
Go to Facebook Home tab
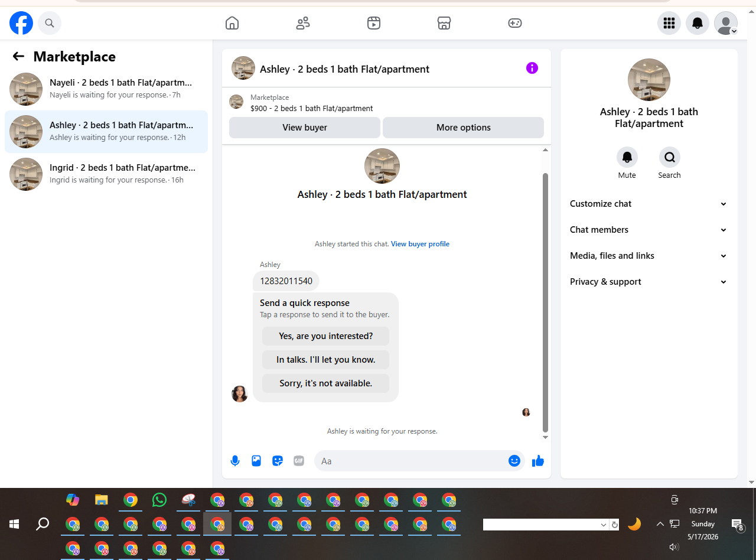(x=232, y=23)
